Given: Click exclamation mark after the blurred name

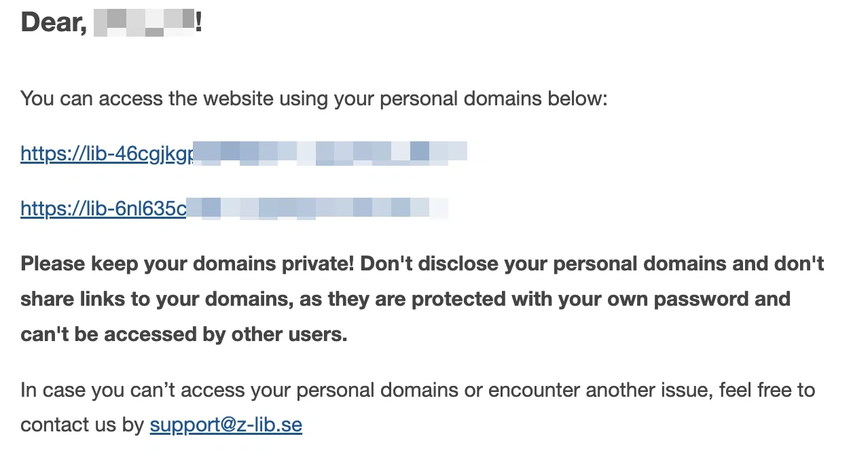Looking at the screenshot, I should (x=198, y=23).
